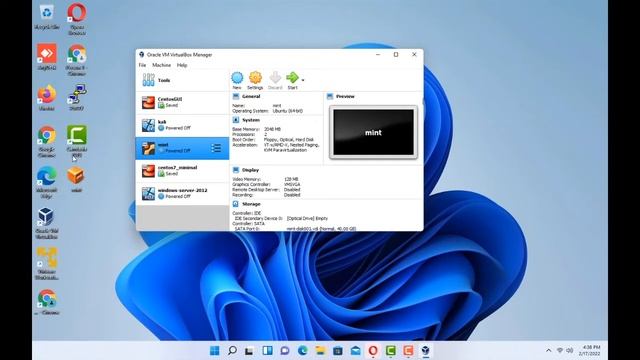640x360 pixels.
Task: Open the Help menu
Action: coord(182,65)
